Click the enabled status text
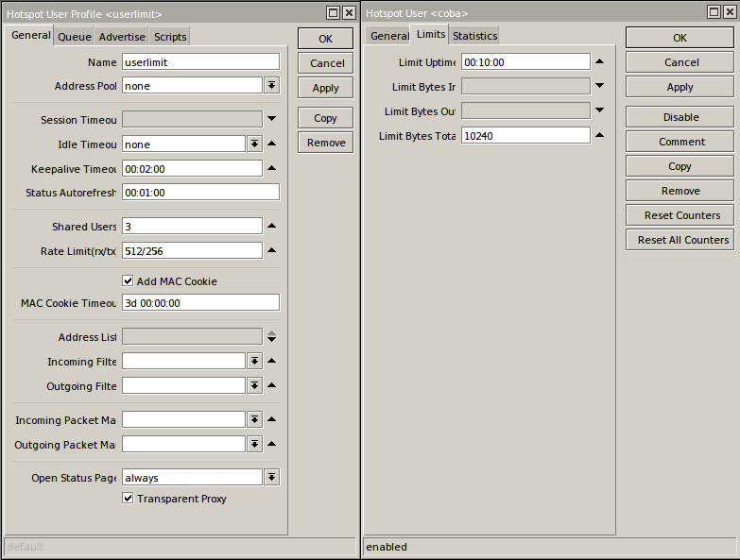The width and height of the screenshot is (740, 560). click(386, 547)
